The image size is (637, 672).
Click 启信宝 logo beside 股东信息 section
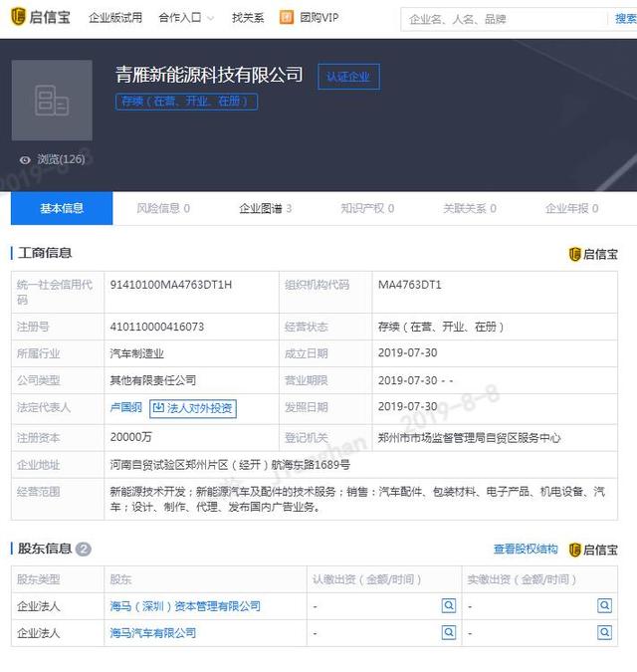[x=593, y=550]
